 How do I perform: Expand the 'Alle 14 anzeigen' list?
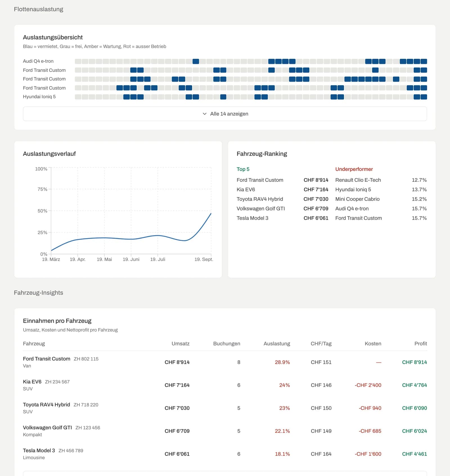(x=225, y=114)
